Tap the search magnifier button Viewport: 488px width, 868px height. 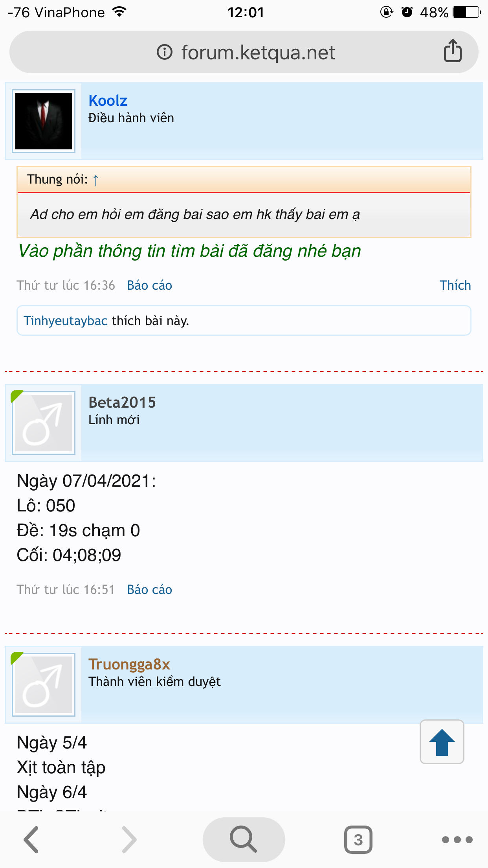[x=244, y=840]
